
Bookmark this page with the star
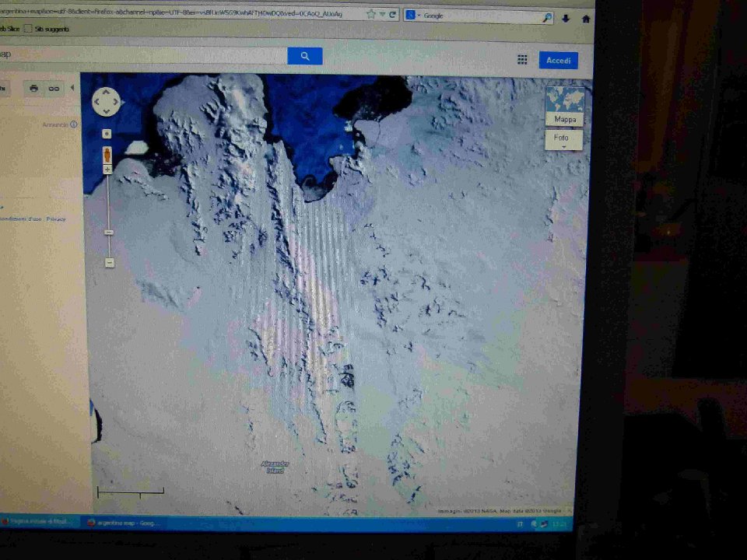(x=371, y=14)
